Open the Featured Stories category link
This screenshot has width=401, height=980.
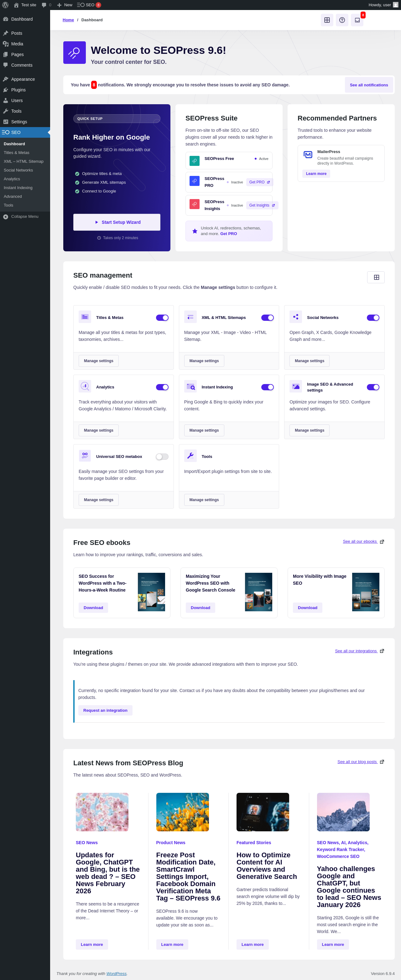pyautogui.click(x=254, y=843)
